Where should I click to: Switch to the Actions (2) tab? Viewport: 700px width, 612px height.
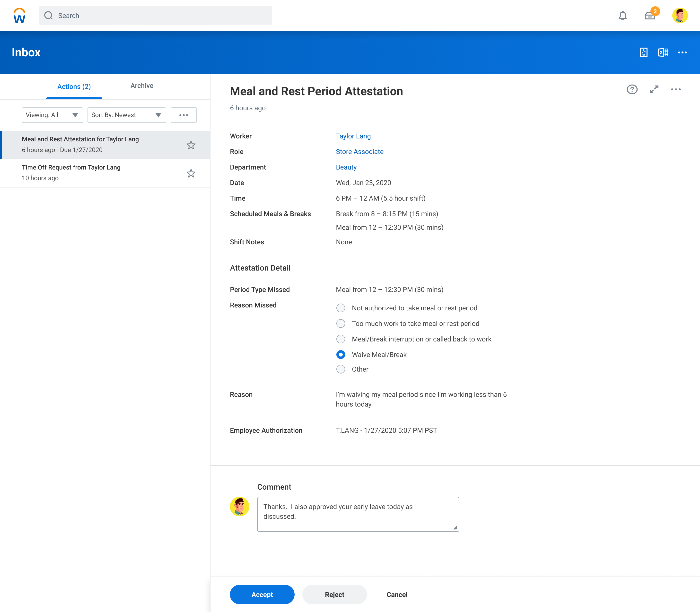(x=74, y=86)
